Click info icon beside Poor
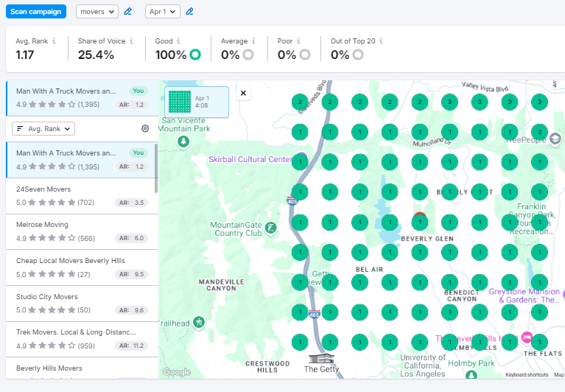Image resolution: width=565 pixels, height=392 pixels. [x=298, y=41]
